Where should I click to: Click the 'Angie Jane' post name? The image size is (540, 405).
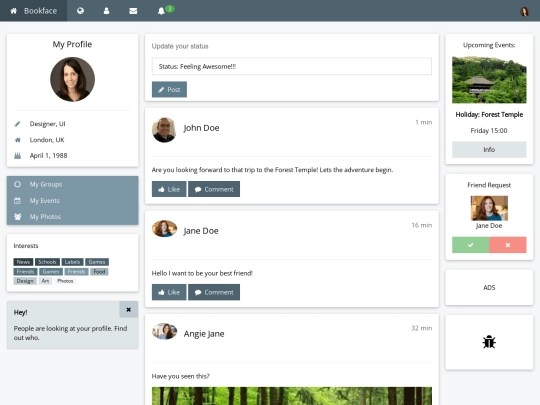pos(204,334)
